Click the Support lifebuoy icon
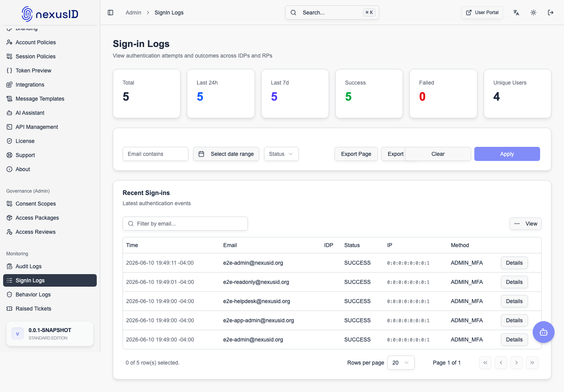 click(9, 155)
